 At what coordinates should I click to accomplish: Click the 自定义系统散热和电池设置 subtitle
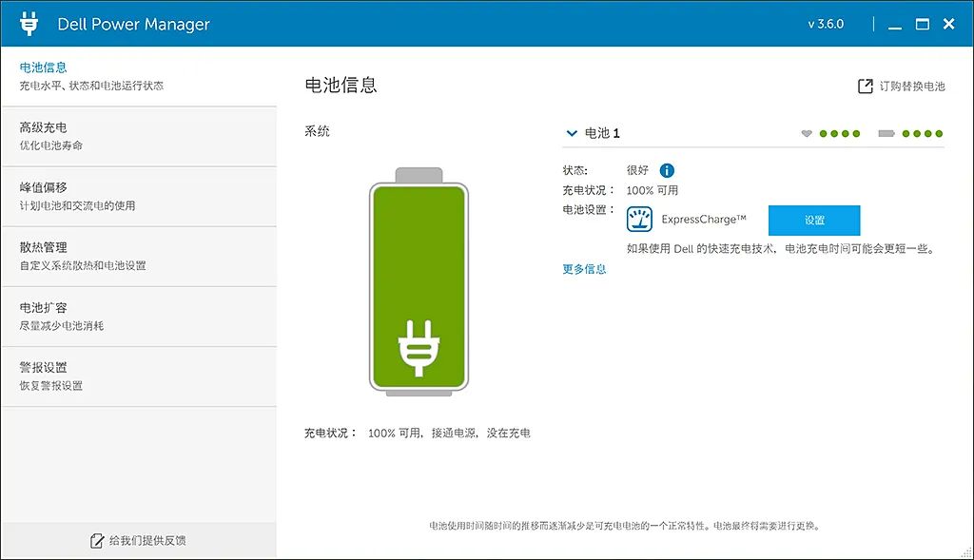click(83, 265)
